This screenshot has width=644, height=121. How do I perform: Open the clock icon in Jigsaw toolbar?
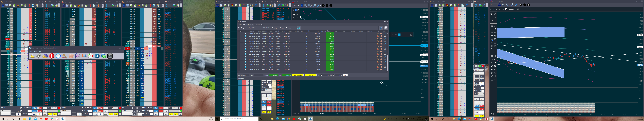58,56
